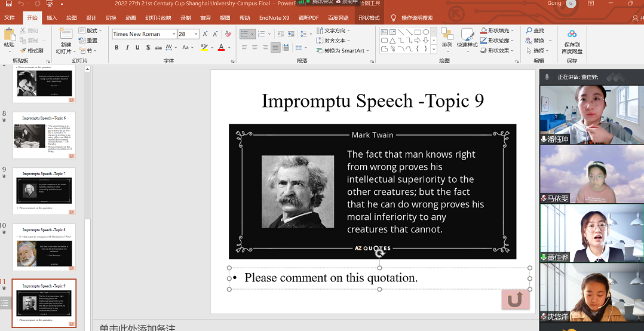Screen dimensions: 644x331
Task: Apply italic formatting to the text
Action: (127, 47)
